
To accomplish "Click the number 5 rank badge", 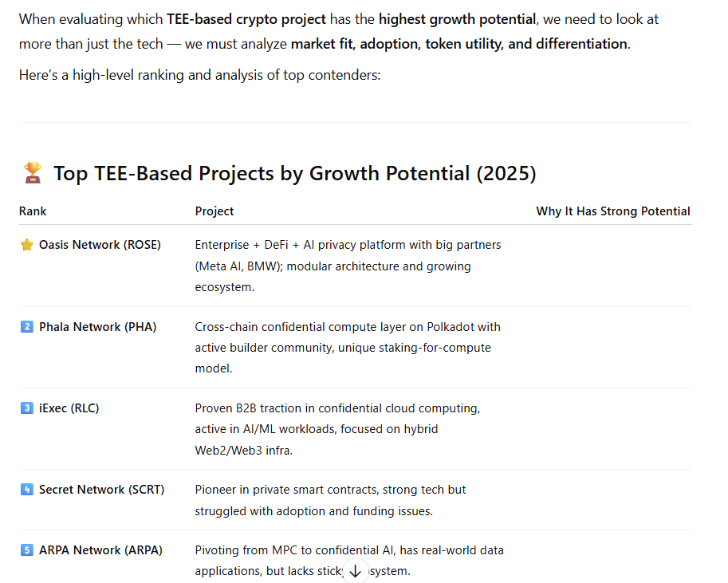I will 27,550.
